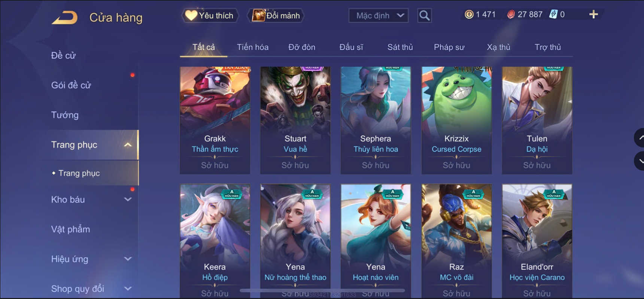Click the blue voucher balance icon
The height and width of the screenshot is (299, 644).
click(553, 15)
